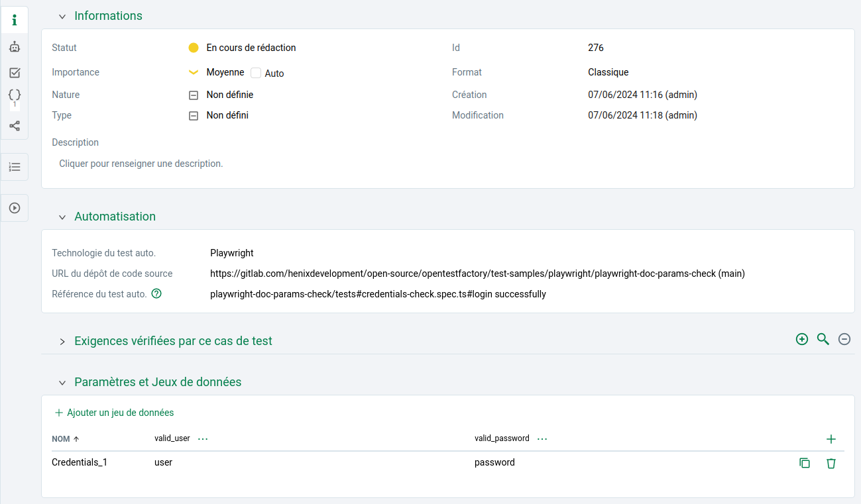Enable the Auto importance checkbox
Viewport: 861px width, 504px height.
256,73
